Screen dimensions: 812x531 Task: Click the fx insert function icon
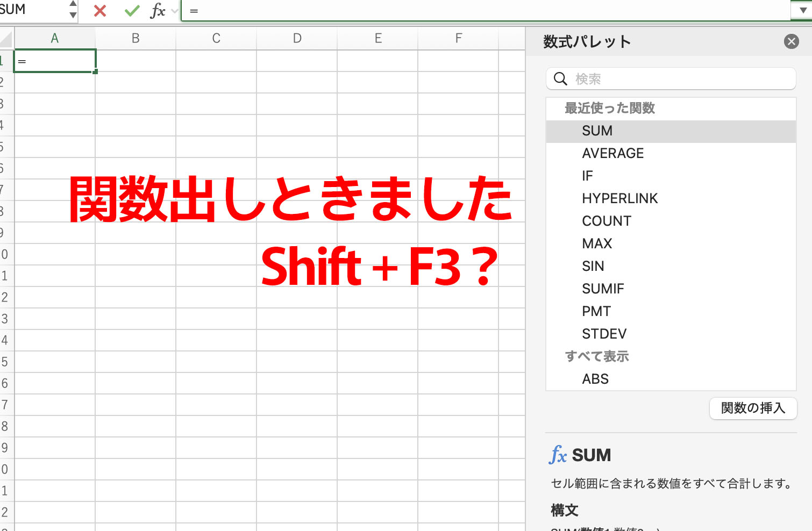point(158,11)
